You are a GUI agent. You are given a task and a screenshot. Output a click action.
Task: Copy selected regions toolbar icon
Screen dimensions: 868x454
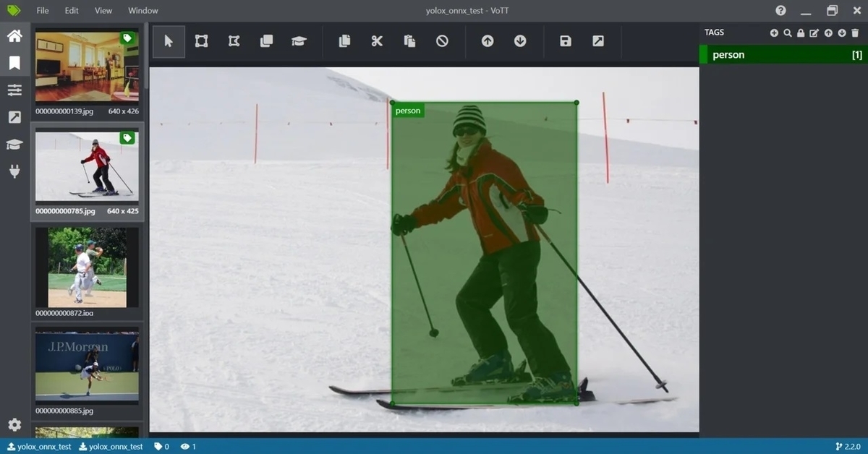344,41
